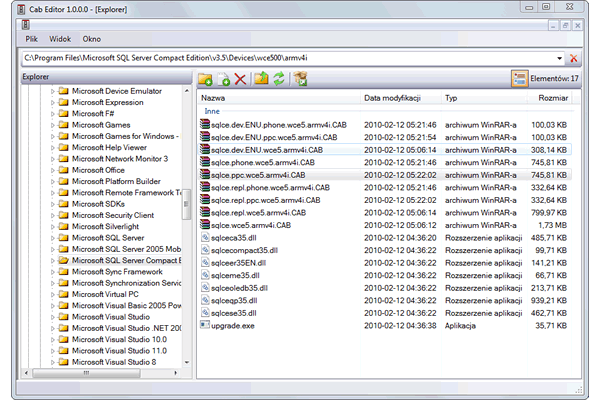Sort by the Typ column header
The image size is (600, 400).
(484, 98)
